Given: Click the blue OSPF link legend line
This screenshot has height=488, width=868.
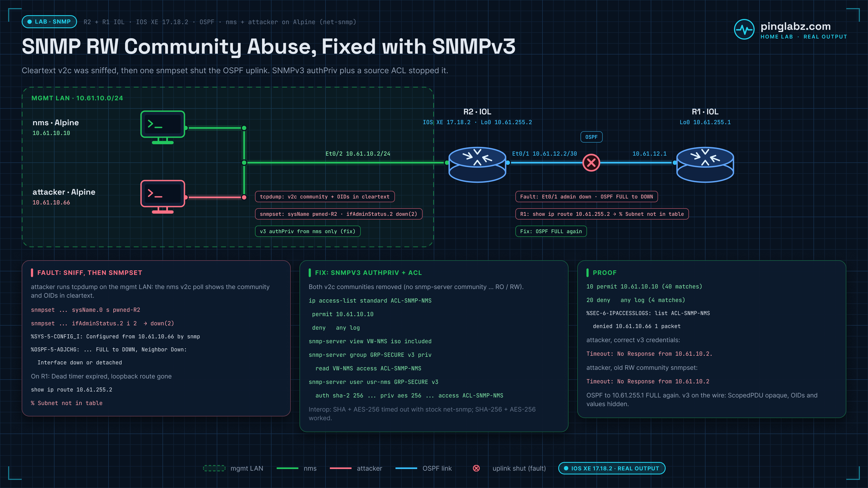Looking at the screenshot, I should point(406,468).
